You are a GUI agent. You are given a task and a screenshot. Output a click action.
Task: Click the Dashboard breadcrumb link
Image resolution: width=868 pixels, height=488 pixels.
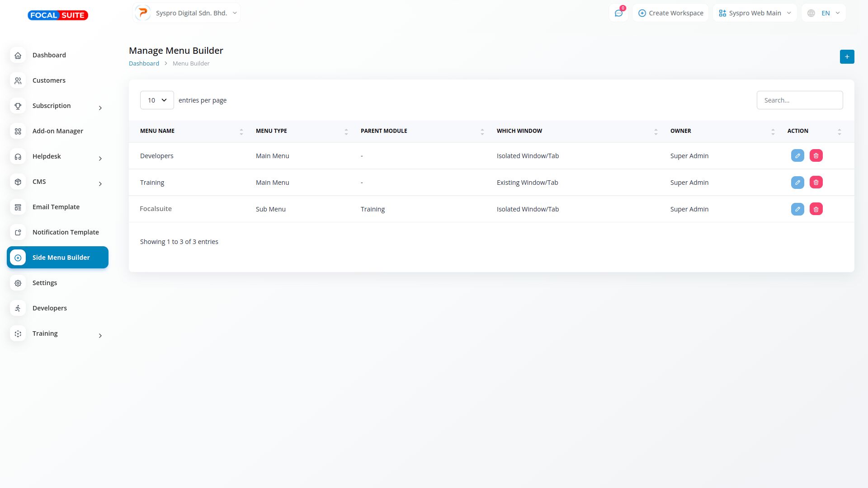(x=144, y=64)
